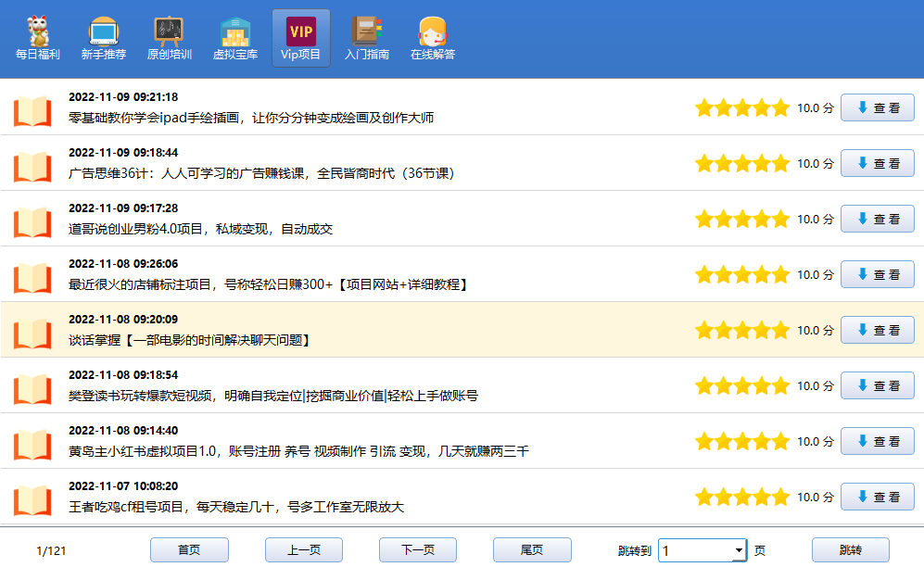Click timestamp 2022-11-08 09:14:40
Image resolution: width=924 pixels, height=567 pixels.
[x=123, y=431]
